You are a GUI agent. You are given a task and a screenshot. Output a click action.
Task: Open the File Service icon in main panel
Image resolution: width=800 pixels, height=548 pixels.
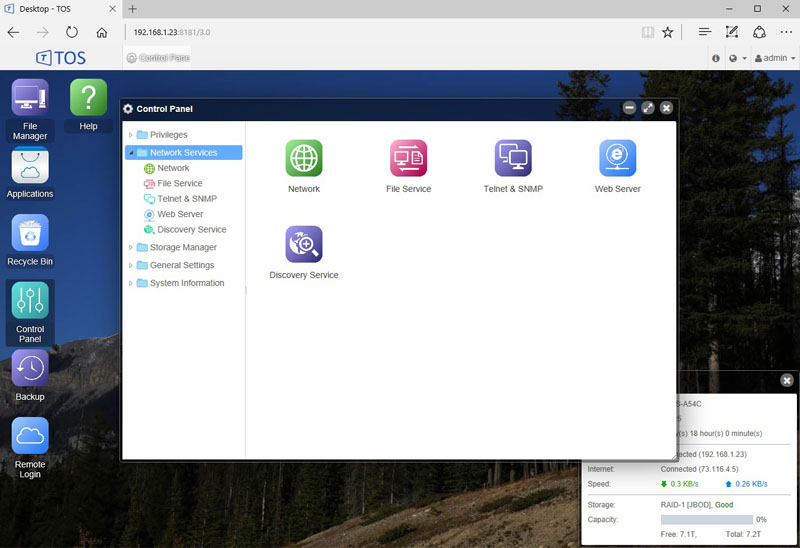[408, 159]
